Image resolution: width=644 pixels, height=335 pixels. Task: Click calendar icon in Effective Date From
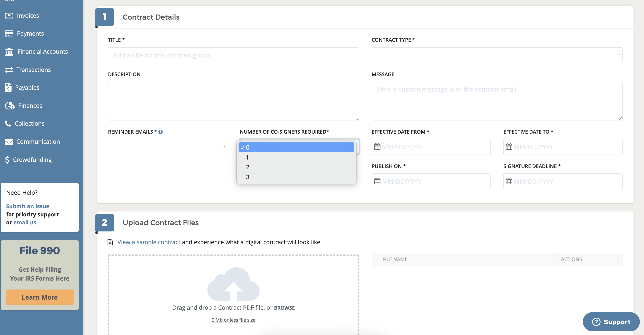click(x=377, y=147)
